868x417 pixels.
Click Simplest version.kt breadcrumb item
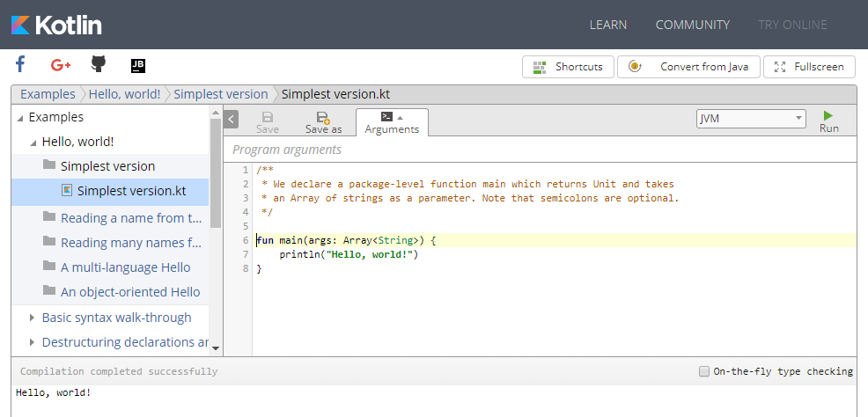(336, 94)
